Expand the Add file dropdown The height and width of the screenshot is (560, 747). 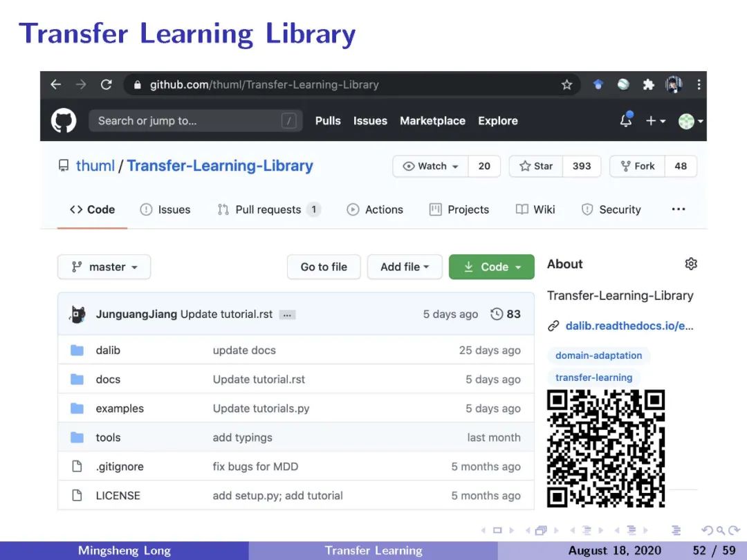(405, 267)
